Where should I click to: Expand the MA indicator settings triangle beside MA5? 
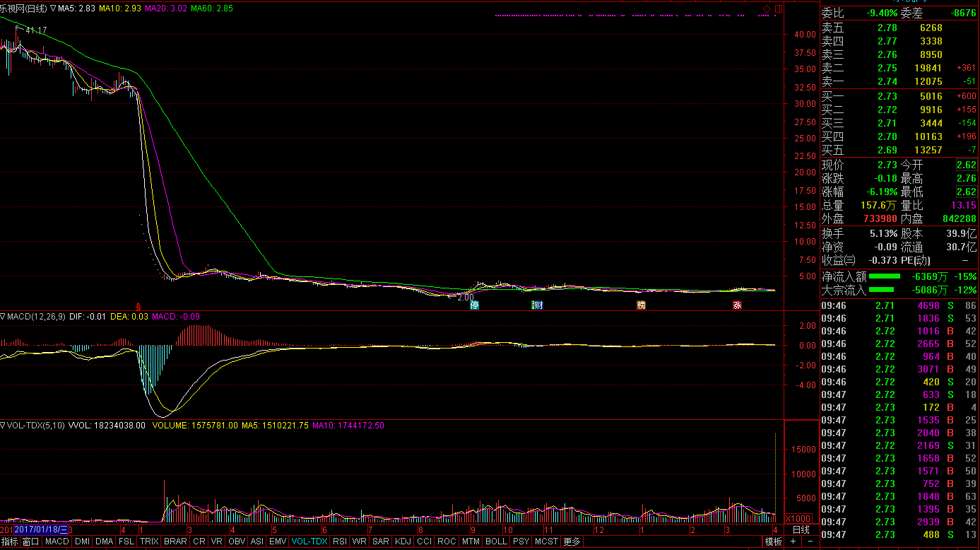53,8
